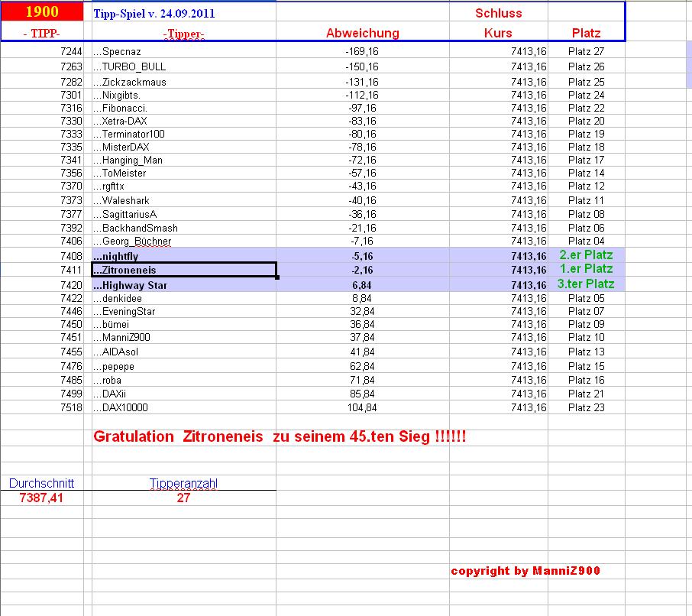Select the ...DAXii cell
Viewport: 692px width, 616px height.
pyautogui.click(x=183, y=394)
